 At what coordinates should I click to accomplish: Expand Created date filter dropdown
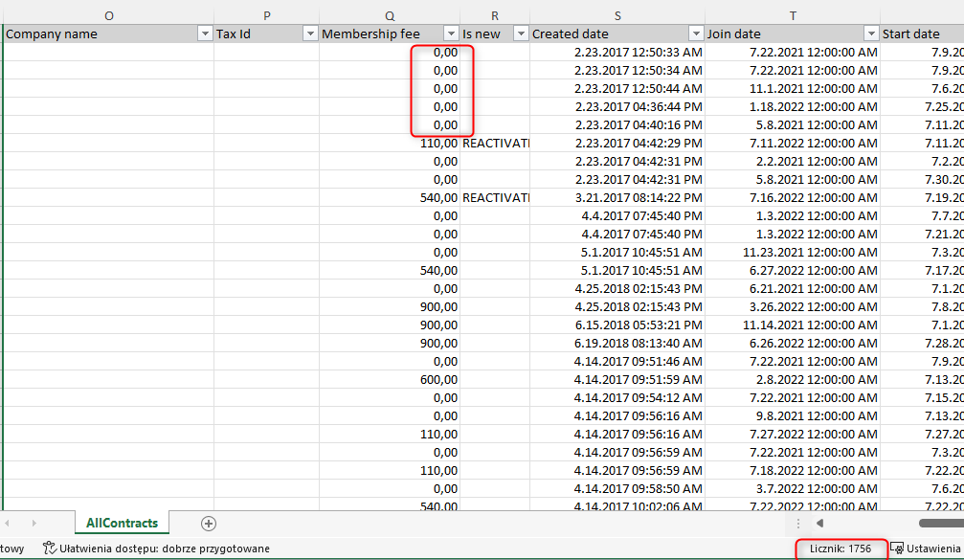(695, 34)
